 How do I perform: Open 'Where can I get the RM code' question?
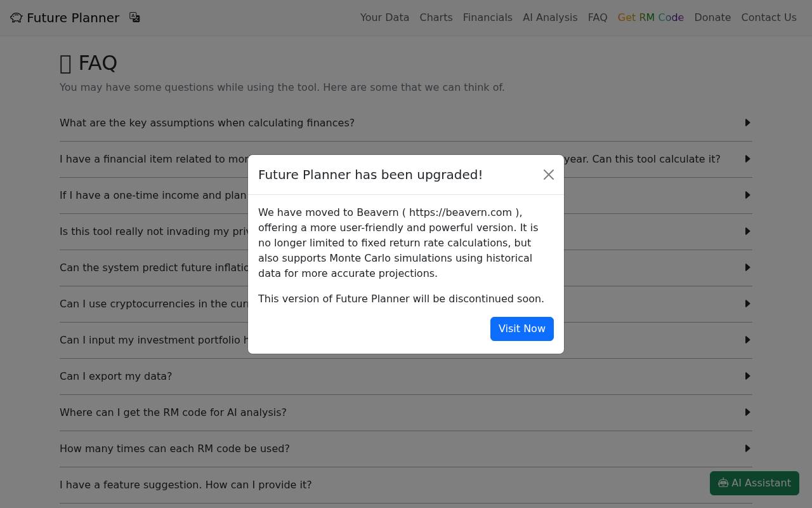pos(406,413)
